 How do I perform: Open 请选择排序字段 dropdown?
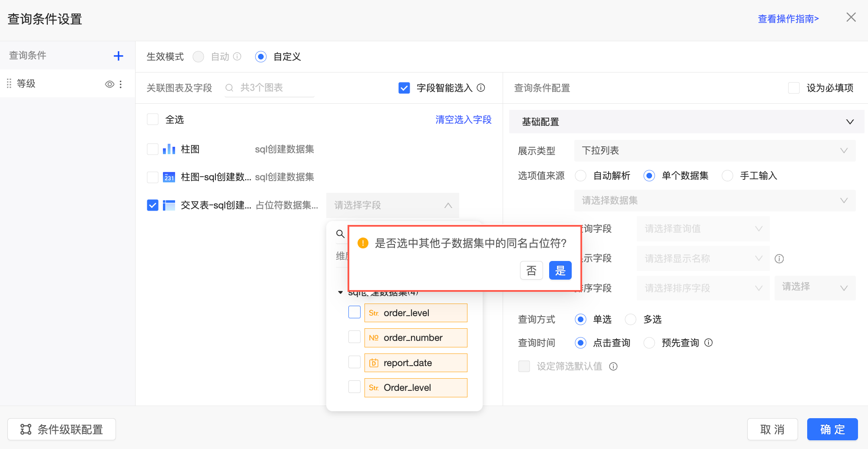pyautogui.click(x=703, y=288)
